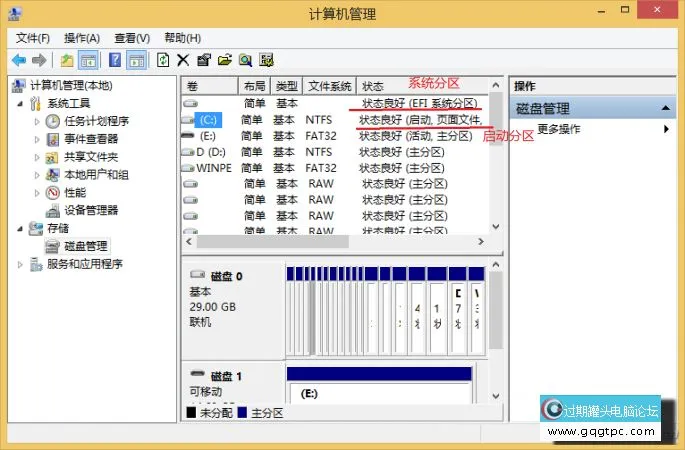Click the 共享文件夹 icon

[x=52, y=157]
